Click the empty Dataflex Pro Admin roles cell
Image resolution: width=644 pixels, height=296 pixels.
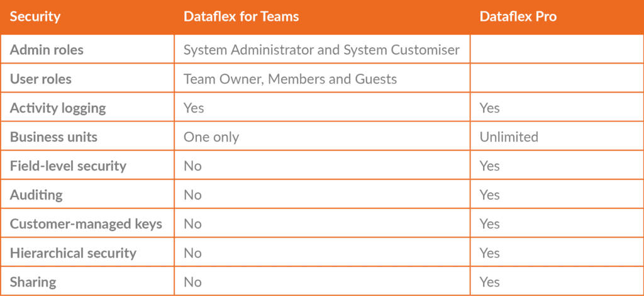557,50
